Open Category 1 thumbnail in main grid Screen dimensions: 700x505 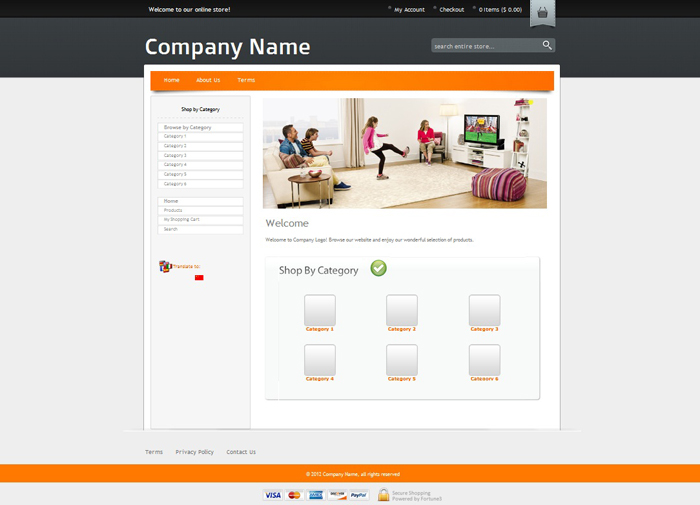320,310
